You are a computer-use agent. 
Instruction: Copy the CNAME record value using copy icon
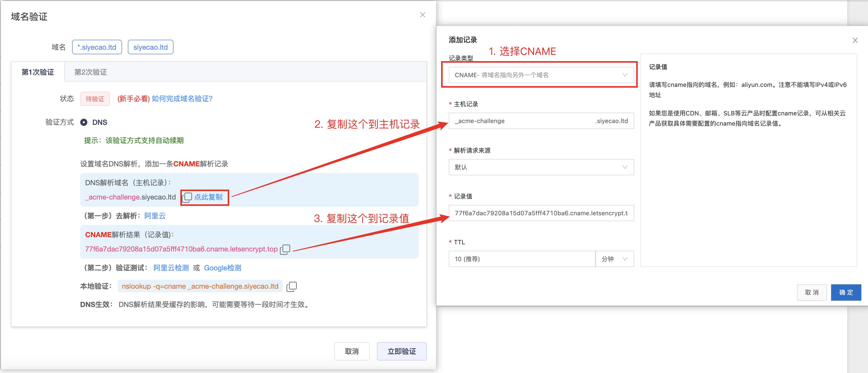(286, 250)
